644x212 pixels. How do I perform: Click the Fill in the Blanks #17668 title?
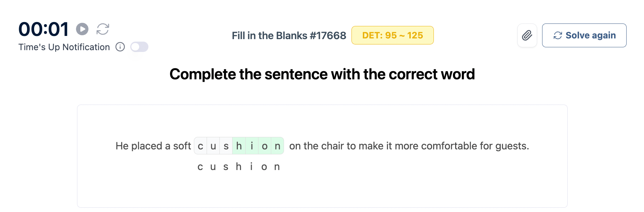click(x=289, y=36)
